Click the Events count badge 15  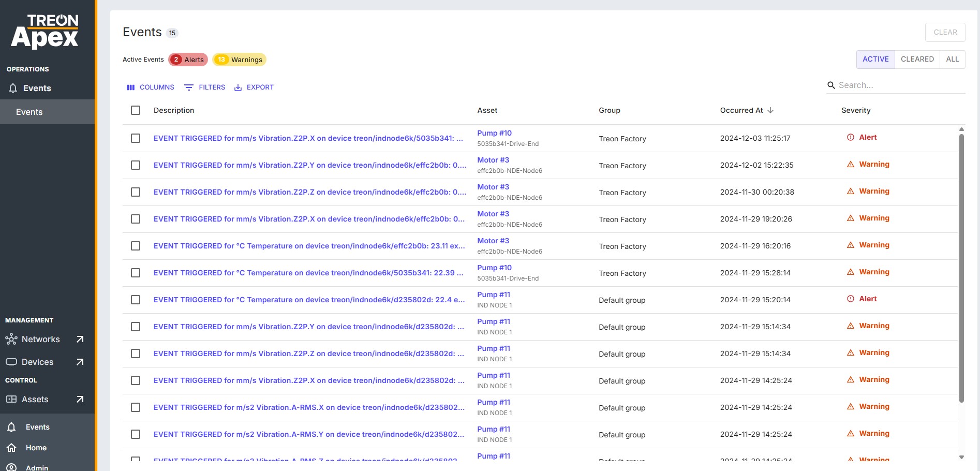point(172,33)
